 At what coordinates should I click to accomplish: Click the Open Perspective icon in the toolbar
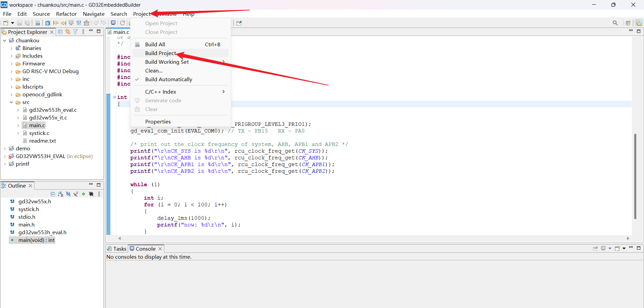628,23
